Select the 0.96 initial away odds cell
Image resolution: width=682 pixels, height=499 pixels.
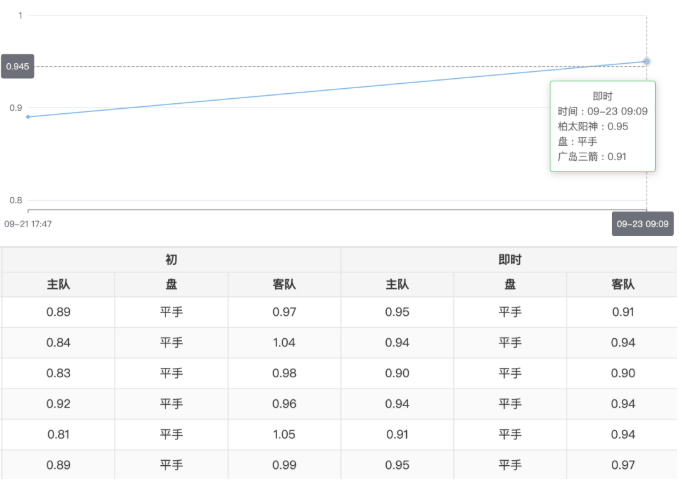coord(284,404)
